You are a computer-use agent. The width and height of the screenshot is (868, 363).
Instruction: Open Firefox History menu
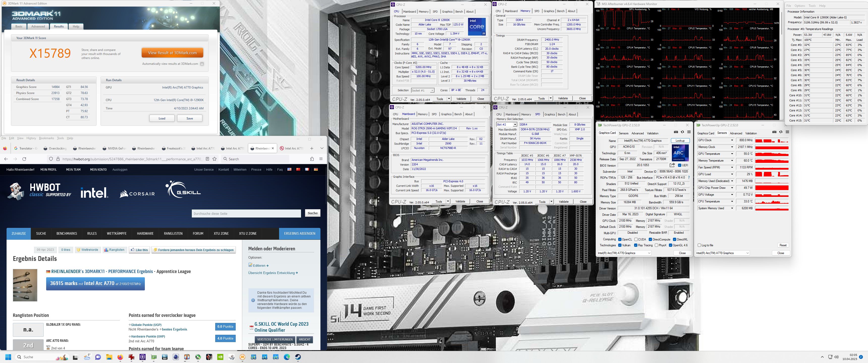click(31, 138)
